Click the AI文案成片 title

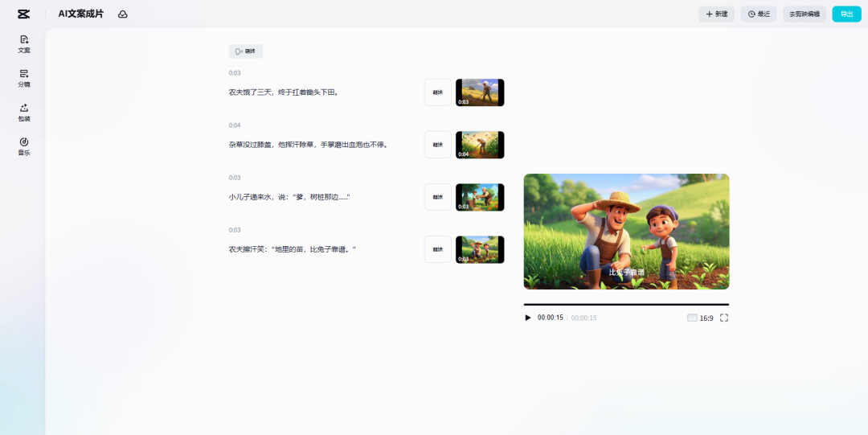coord(81,14)
